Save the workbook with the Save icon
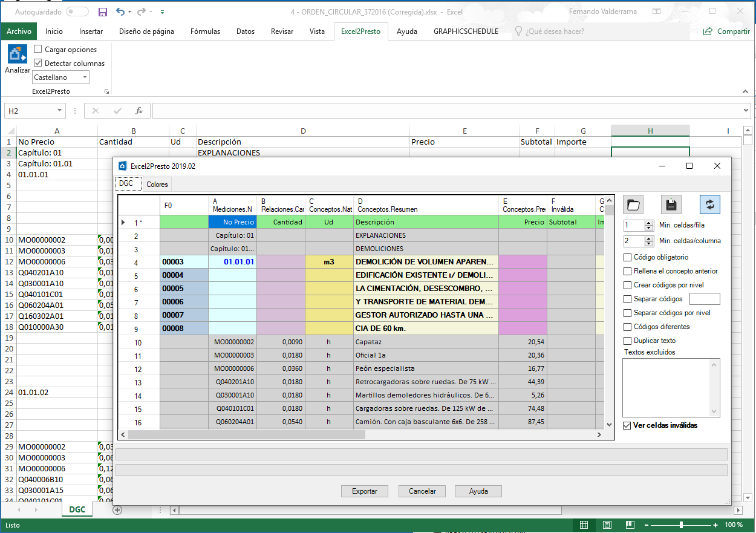This screenshot has width=756, height=533. pos(103,11)
